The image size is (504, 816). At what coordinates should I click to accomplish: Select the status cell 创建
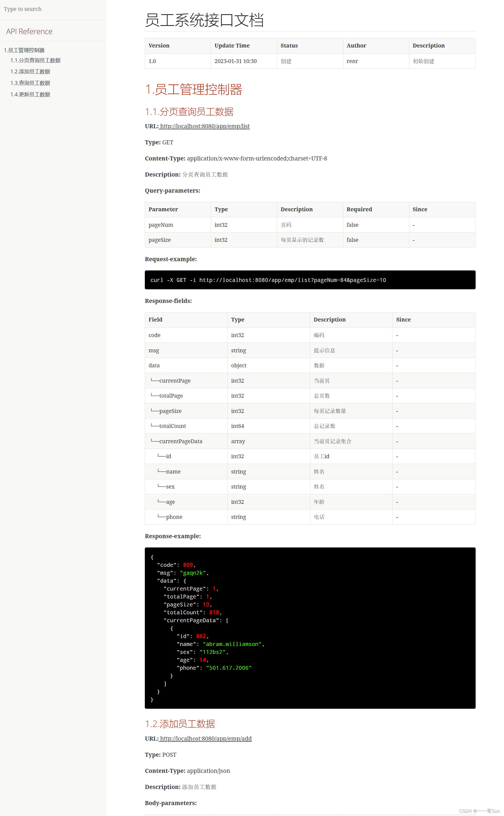pos(310,61)
